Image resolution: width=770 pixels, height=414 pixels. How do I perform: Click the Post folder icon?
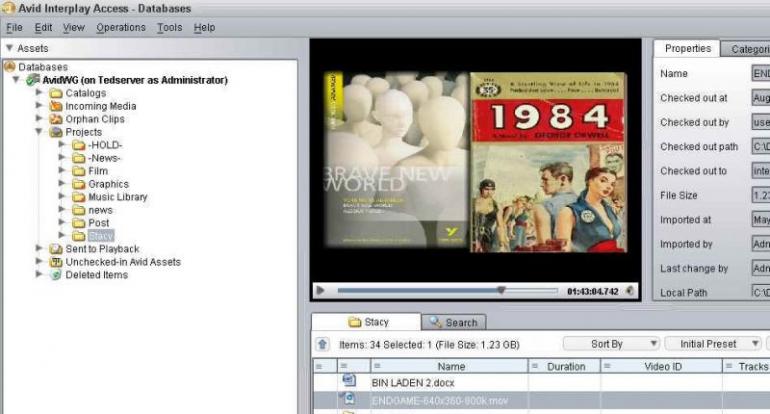click(x=79, y=223)
